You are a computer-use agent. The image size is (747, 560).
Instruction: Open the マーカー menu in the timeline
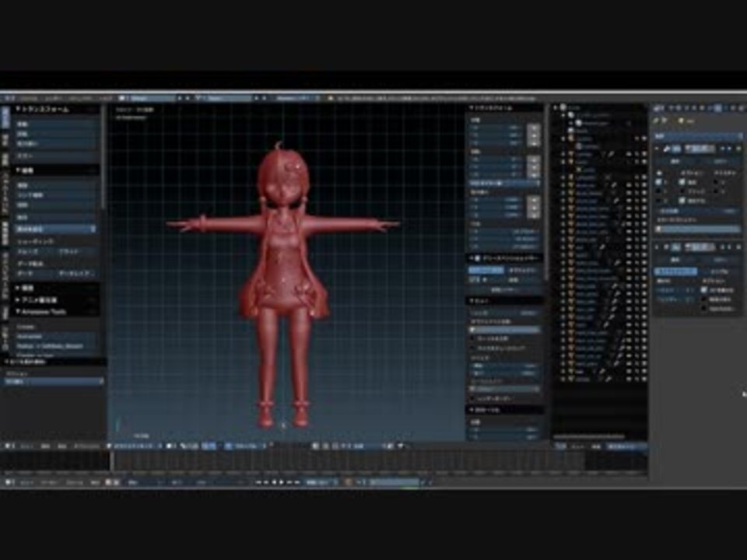click(48, 482)
